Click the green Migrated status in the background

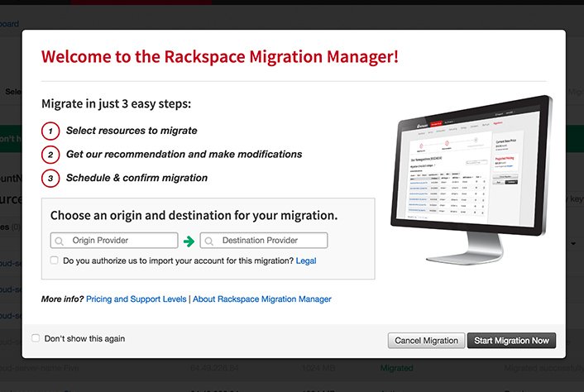(396, 367)
